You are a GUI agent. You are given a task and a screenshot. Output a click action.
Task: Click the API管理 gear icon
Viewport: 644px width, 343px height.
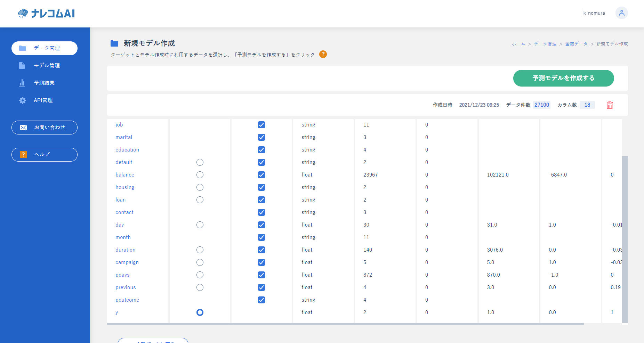click(x=23, y=100)
